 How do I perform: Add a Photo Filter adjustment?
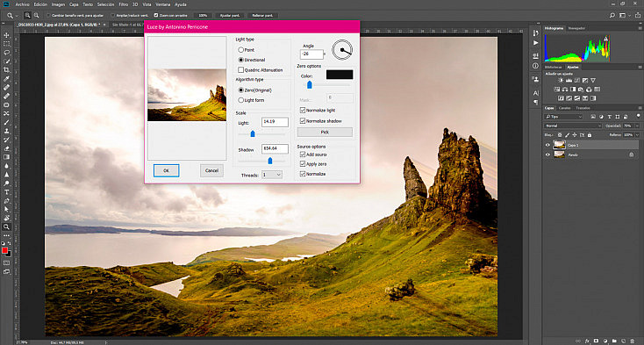[x=581, y=90]
